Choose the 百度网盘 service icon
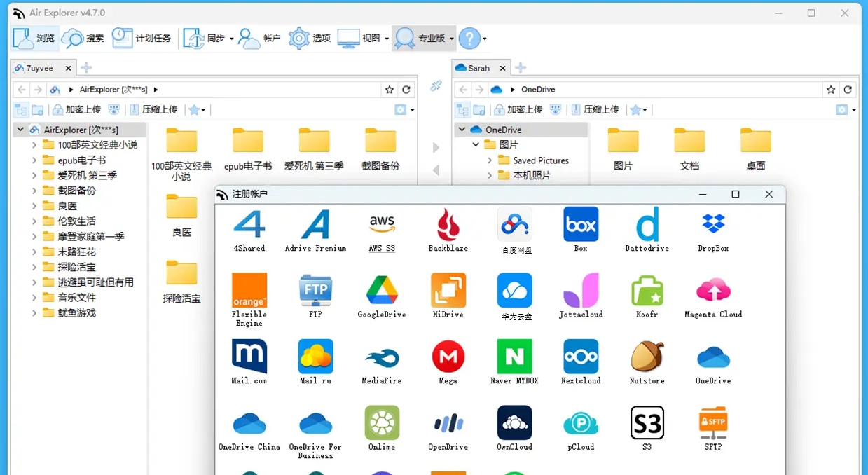Image resolution: width=868 pixels, height=475 pixels. [515, 224]
